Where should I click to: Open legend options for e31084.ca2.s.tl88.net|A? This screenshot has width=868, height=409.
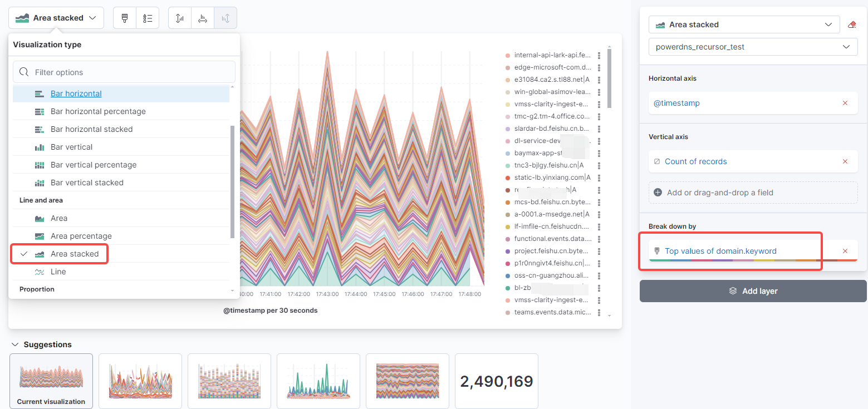point(599,80)
